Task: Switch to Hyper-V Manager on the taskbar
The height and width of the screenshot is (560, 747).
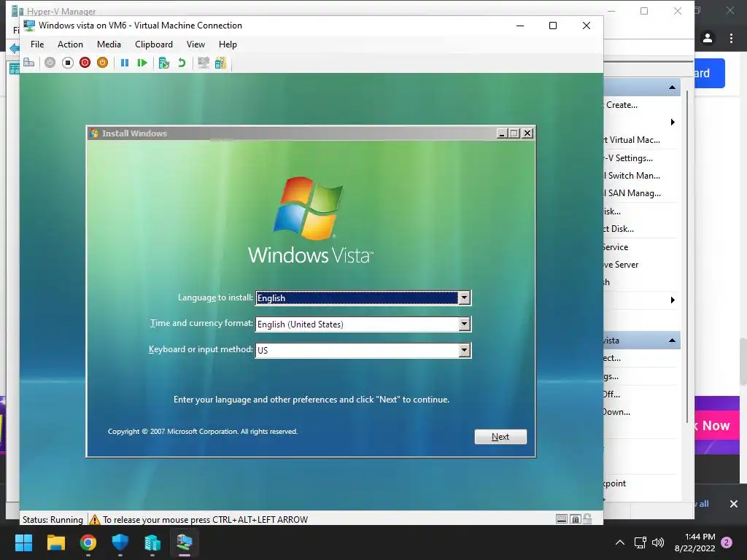Action: tap(152, 542)
